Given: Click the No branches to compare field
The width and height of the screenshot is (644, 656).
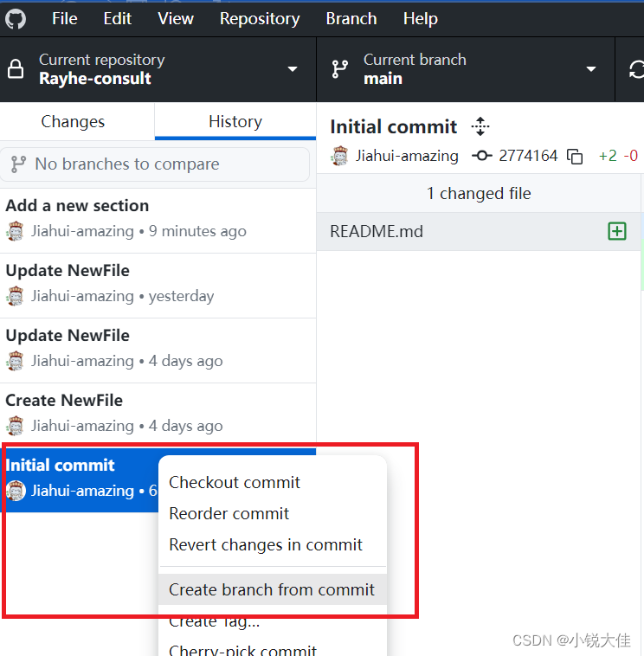Looking at the screenshot, I should point(155,164).
